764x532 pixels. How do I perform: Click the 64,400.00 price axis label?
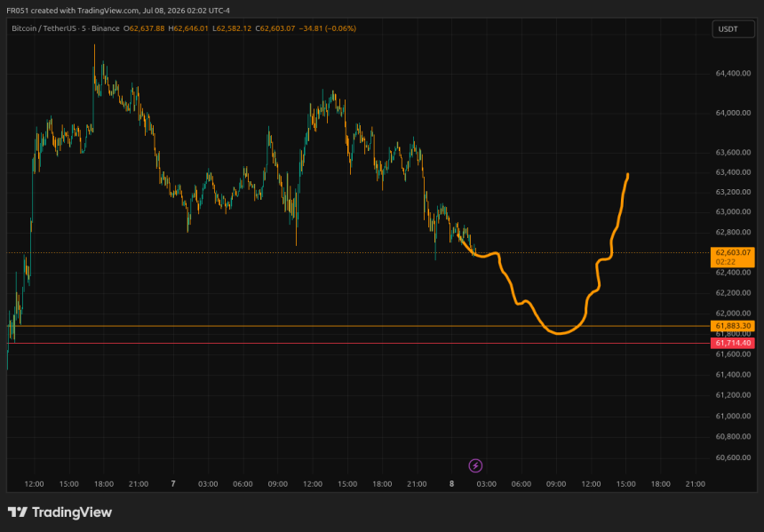pos(733,73)
